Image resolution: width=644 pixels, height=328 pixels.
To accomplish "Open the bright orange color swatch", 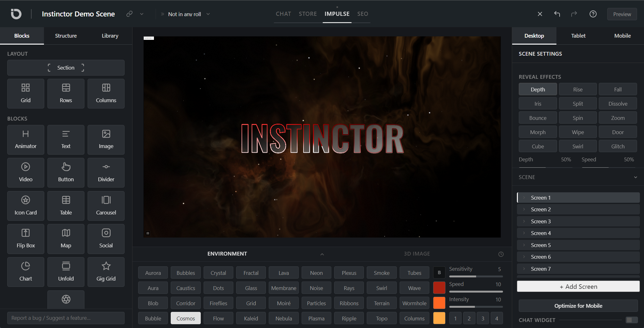I will point(439,303).
